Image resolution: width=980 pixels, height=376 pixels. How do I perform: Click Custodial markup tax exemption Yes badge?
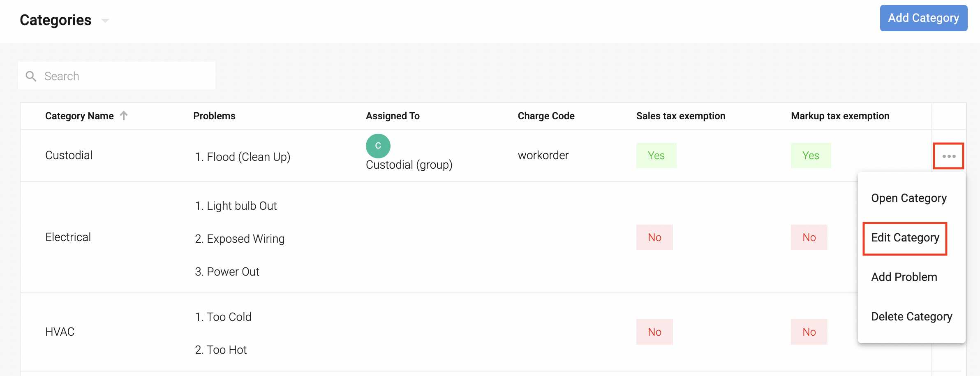pos(811,156)
